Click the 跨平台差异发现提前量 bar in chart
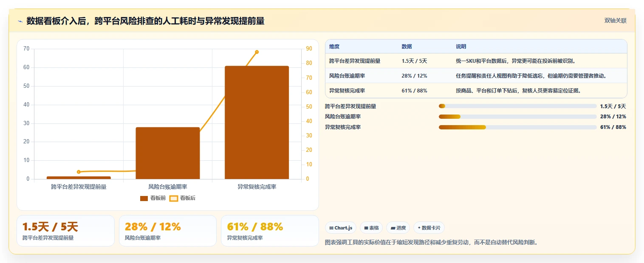Screen dimensions: 644x263 coord(79,178)
